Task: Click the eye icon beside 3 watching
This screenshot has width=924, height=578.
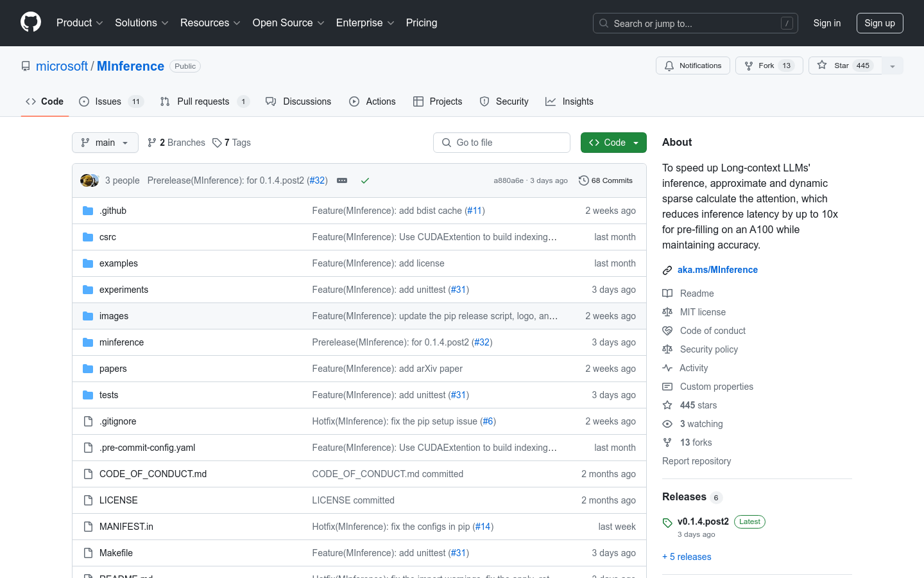Action: [x=667, y=424]
